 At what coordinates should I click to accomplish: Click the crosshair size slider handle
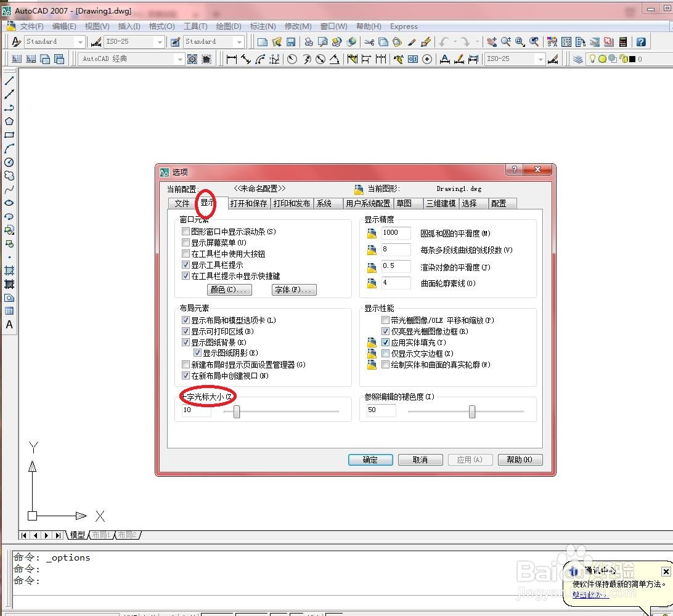click(237, 411)
